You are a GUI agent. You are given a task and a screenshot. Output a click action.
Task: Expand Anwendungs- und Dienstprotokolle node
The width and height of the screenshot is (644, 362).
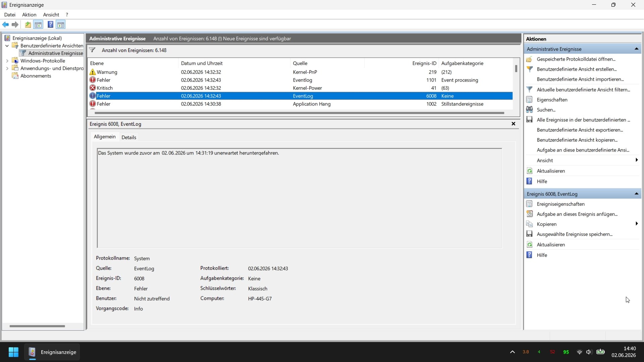(7, 68)
